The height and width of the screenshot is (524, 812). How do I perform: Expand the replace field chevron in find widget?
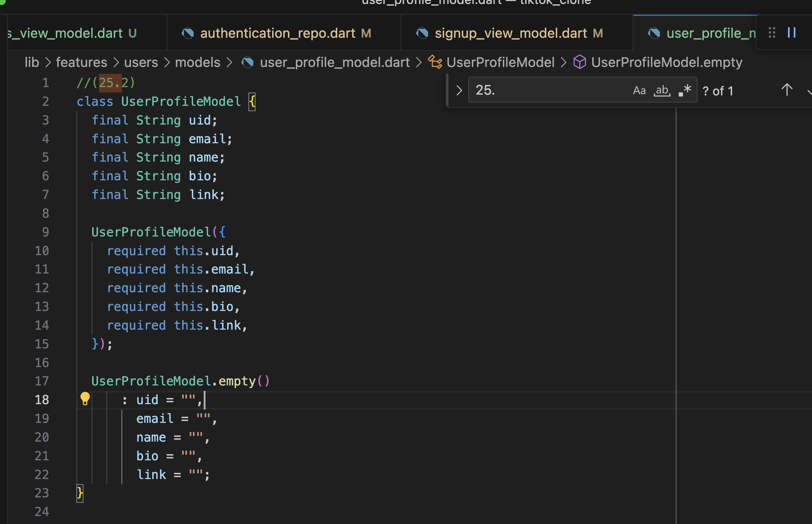tap(459, 90)
